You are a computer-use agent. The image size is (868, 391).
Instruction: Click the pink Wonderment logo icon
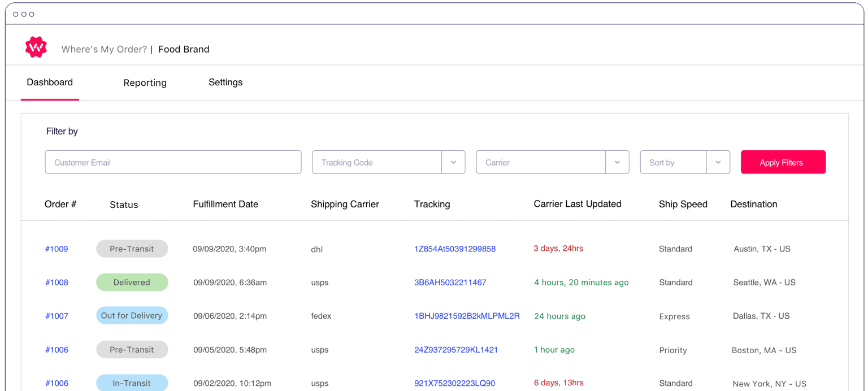tap(36, 47)
